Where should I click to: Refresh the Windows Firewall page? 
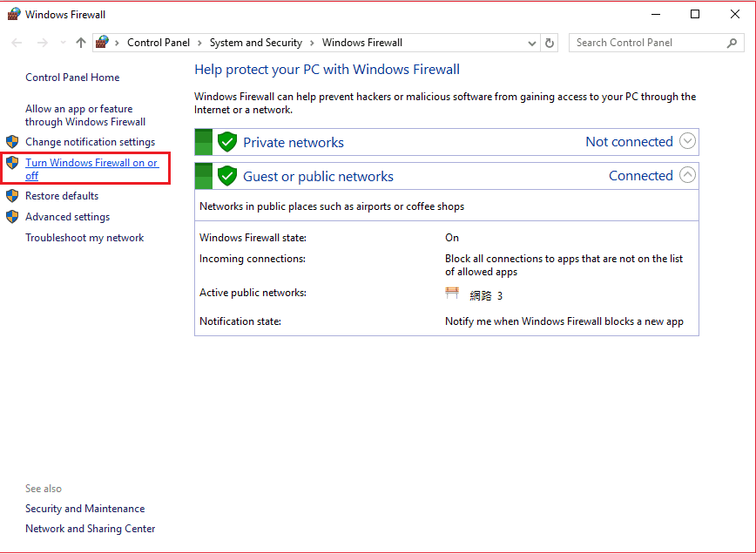pyautogui.click(x=550, y=43)
